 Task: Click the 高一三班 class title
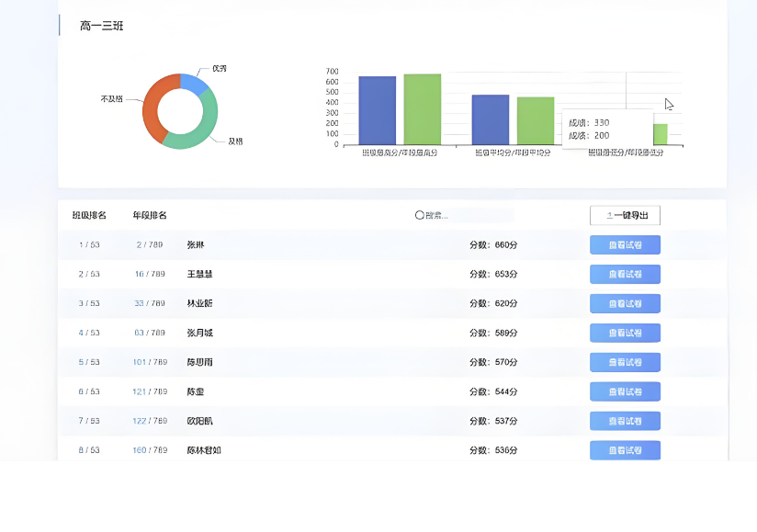tap(101, 26)
